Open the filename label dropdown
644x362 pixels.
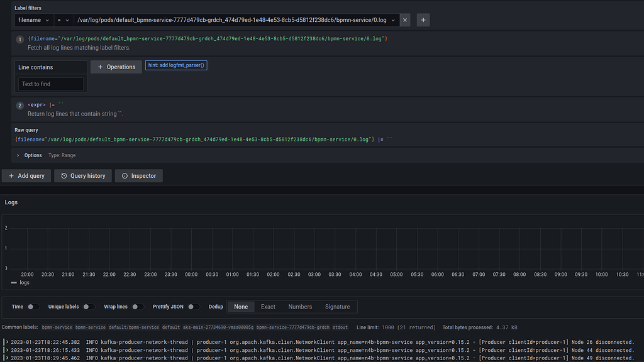pyautogui.click(x=34, y=19)
